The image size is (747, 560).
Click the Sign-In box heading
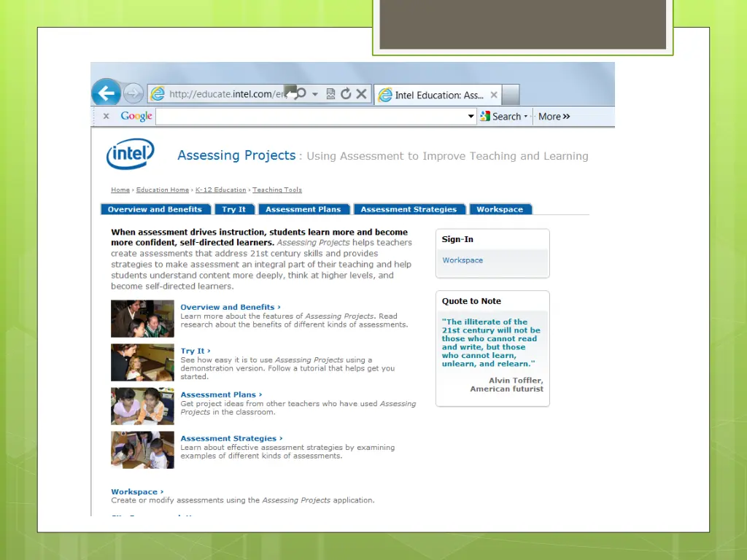[457, 239]
